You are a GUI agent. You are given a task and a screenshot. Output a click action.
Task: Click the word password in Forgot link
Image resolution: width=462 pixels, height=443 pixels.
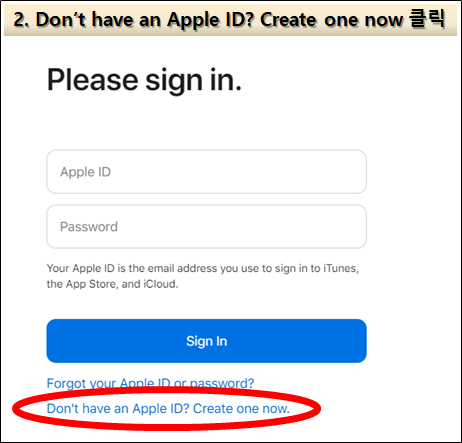pos(222,383)
